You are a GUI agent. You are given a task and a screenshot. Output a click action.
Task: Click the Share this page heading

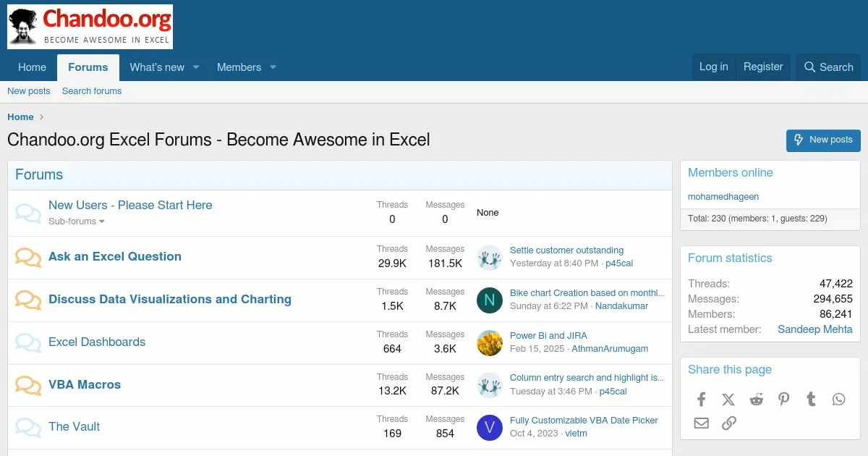(x=730, y=370)
